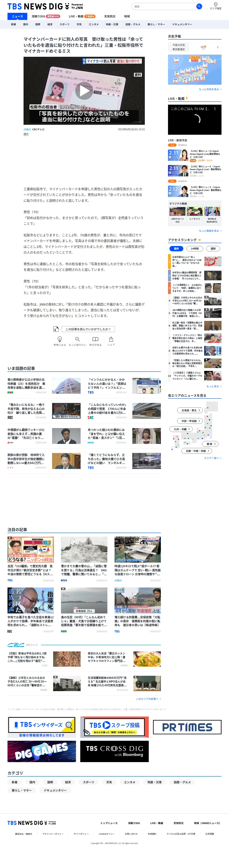This screenshot has width=229, height=868.
Task: Open the 九州・沖縄 area button
Action: (x=181, y=429)
